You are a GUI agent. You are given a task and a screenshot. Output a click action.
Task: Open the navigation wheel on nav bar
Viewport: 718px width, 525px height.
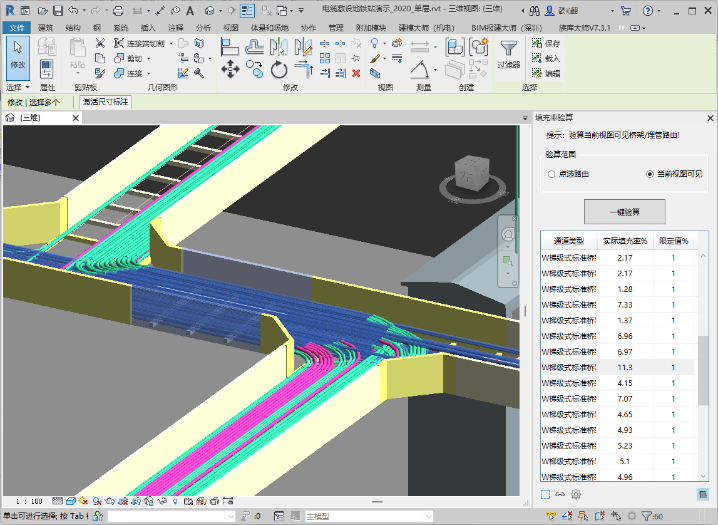[507, 234]
